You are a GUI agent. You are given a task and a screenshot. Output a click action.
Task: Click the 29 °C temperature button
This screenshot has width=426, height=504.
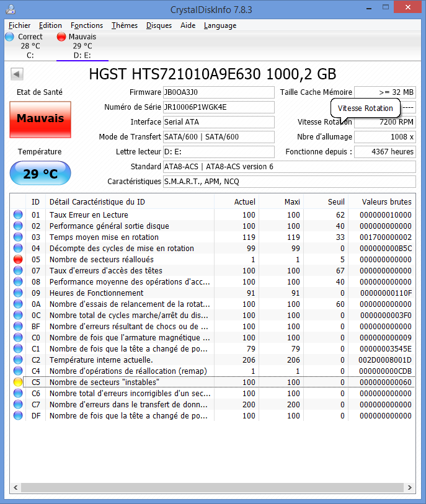(40, 173)
